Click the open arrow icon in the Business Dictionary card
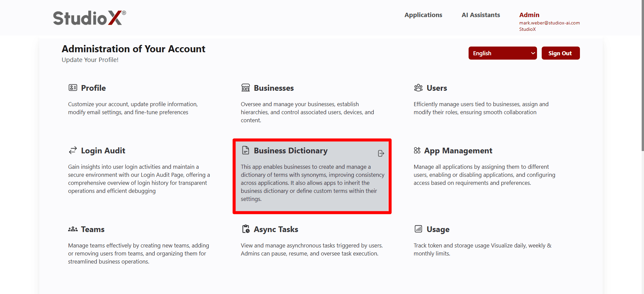 [x=381, y=153]
